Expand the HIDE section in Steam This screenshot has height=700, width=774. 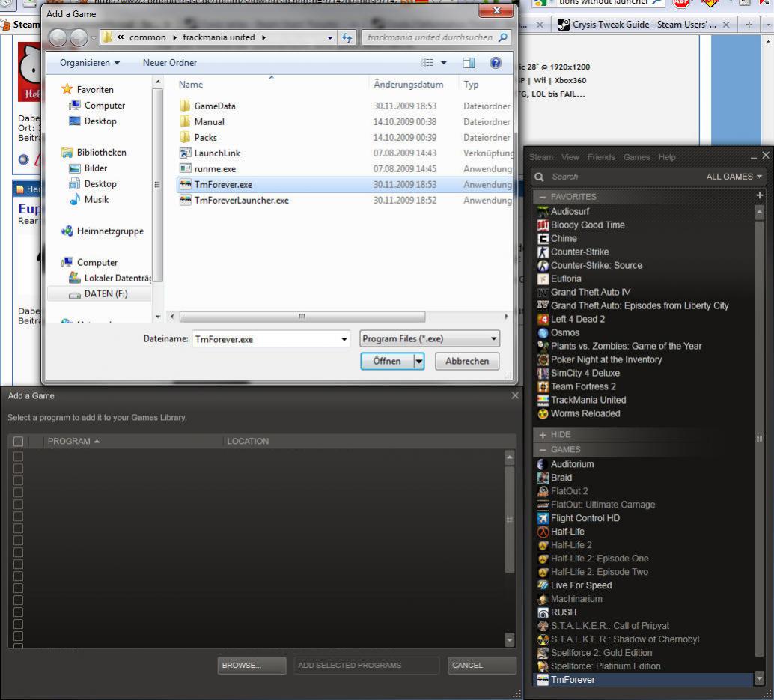(x=543, y=435)
